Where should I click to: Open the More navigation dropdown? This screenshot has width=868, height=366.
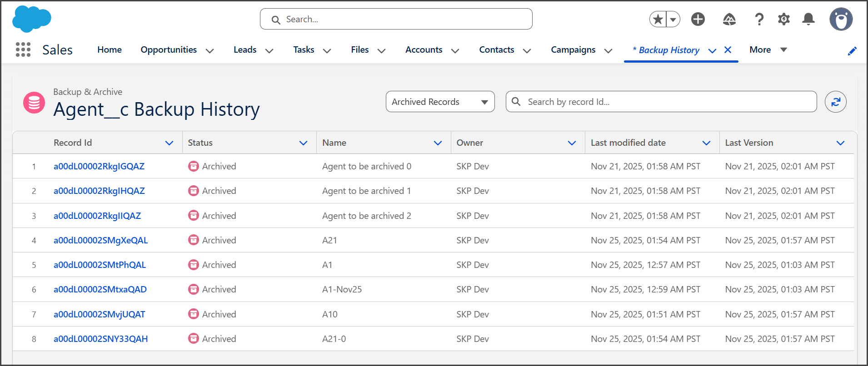768,50
